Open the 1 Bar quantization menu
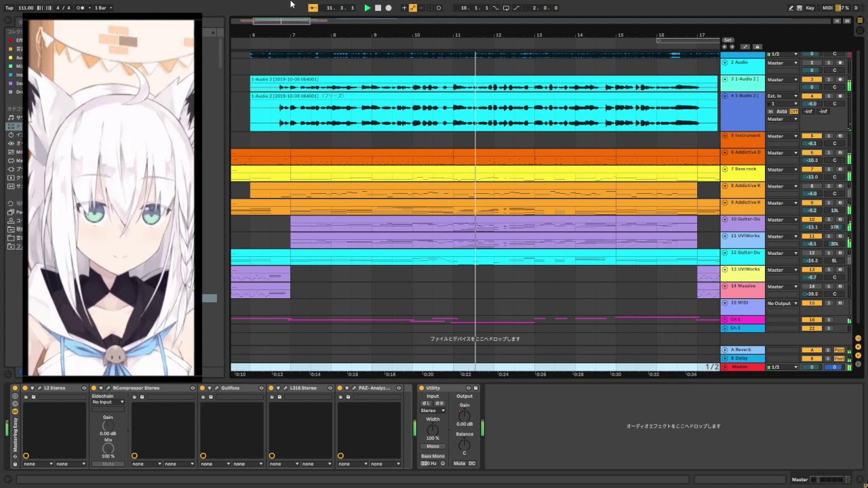Viewport: 868px width, 488px height. [x=103, y=8]
